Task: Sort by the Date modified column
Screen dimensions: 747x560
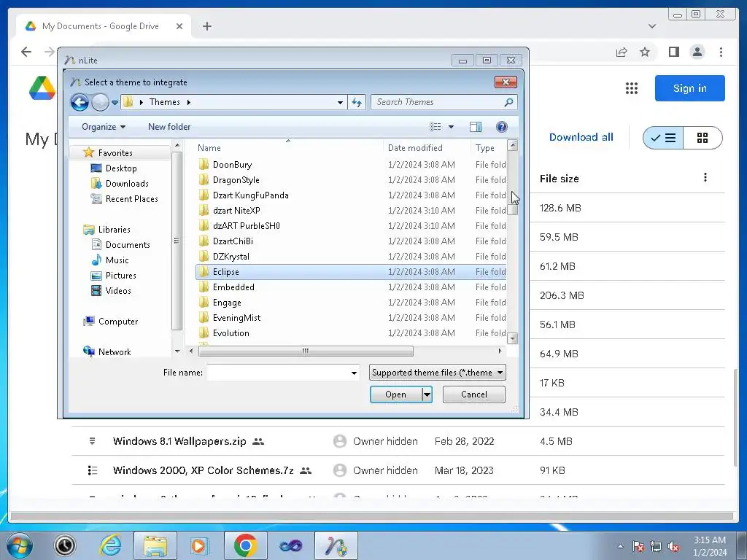Action: tap(415, 148)
